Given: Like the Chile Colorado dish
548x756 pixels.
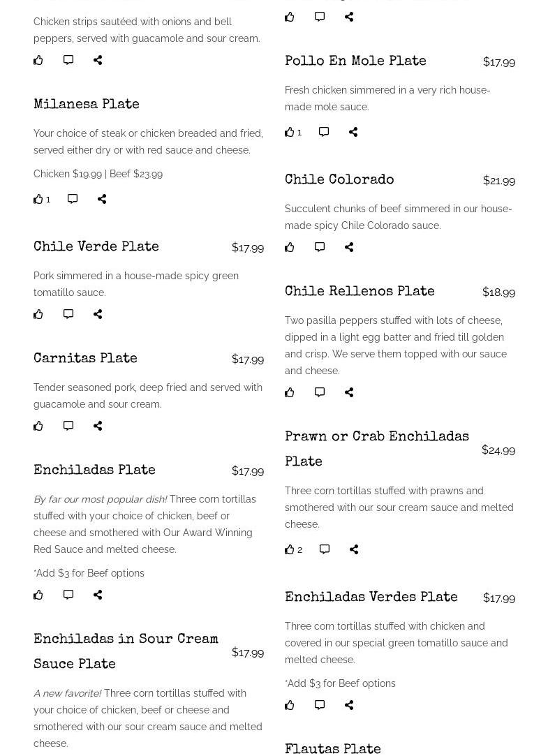Looking at the screenshot, I should coord(290,247).
